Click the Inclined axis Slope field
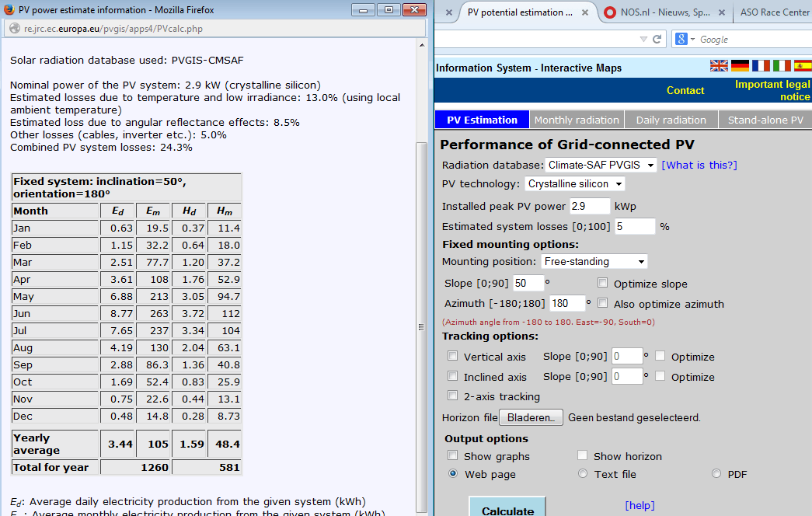The image size is (812, 516). click(627, 376)
